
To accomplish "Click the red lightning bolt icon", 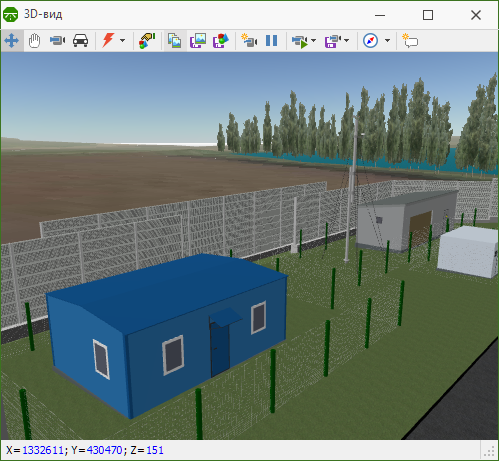I will click(x=108, y=41).
